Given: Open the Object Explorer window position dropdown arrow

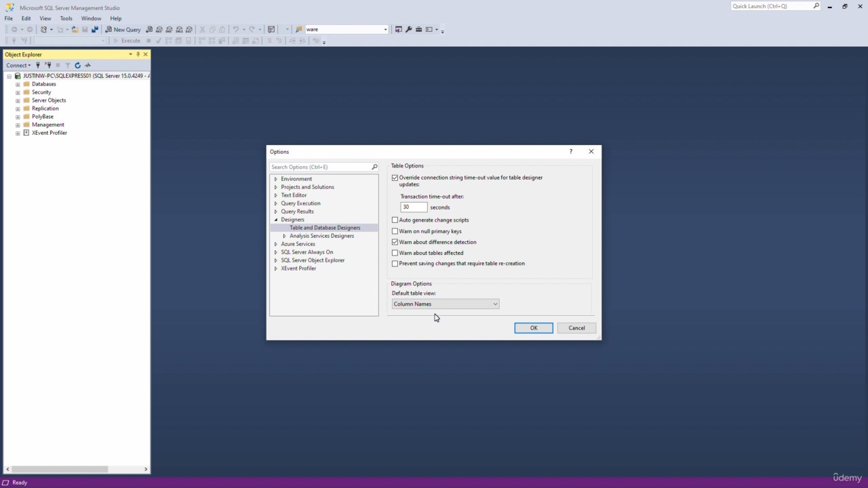Looking at the screenshot, I should [x=130, y=54].
